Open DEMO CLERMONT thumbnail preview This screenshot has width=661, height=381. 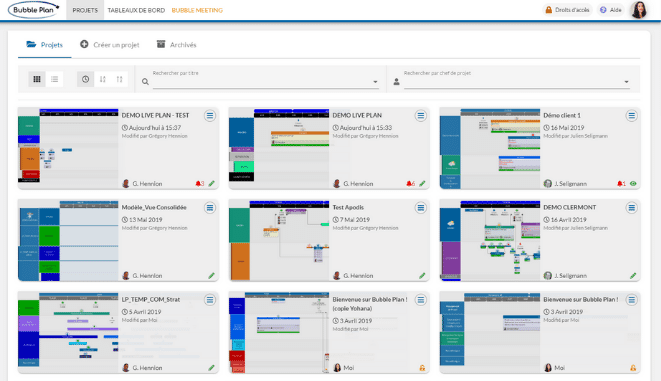[490, 240]
